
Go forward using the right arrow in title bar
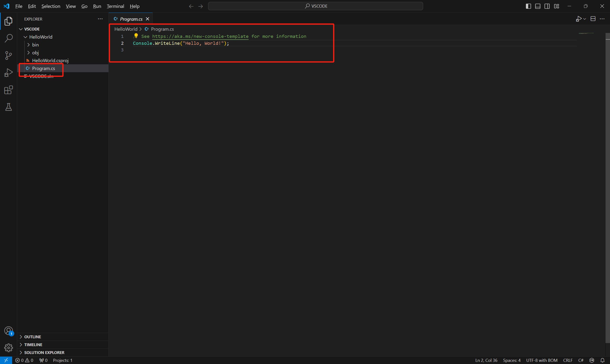point(200,6)
